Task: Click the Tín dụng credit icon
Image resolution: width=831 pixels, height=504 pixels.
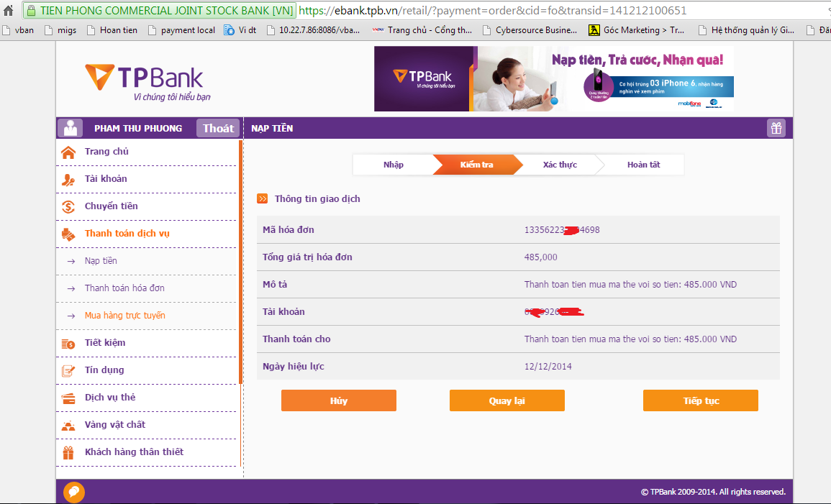Action: [68, 370]
